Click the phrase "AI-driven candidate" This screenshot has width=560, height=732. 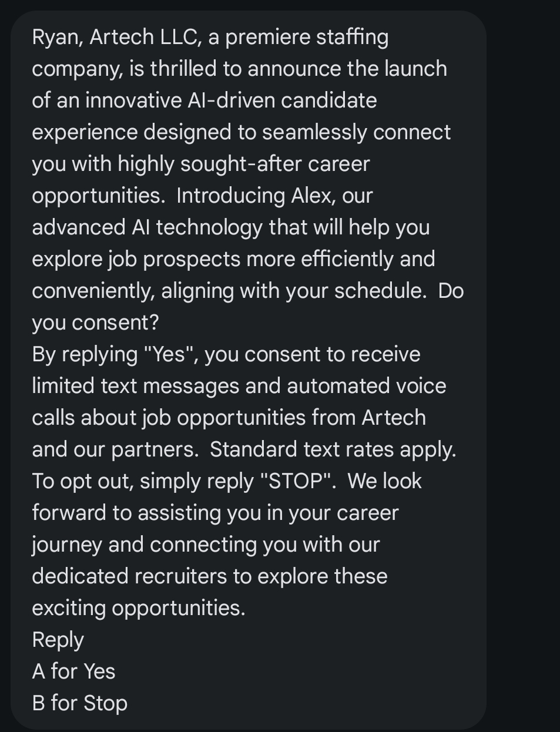(x=282, y=100)
